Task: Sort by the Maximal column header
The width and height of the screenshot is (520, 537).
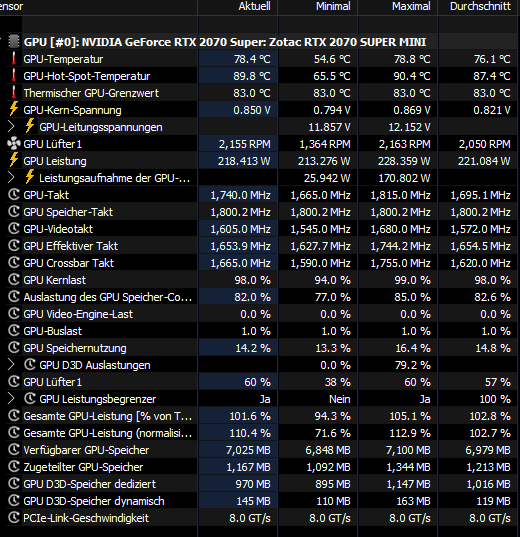Action: pyautogui.click(x=398, y=7)
